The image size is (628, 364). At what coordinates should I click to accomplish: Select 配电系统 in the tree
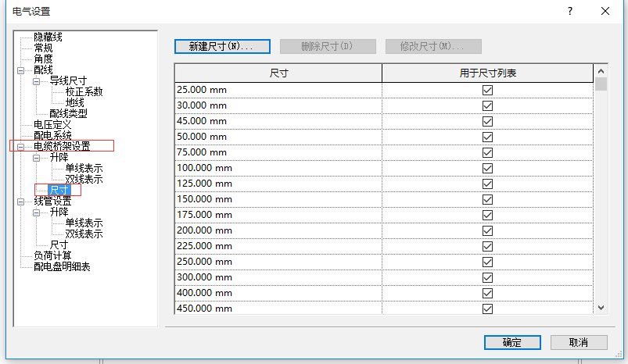click(52, 136)
